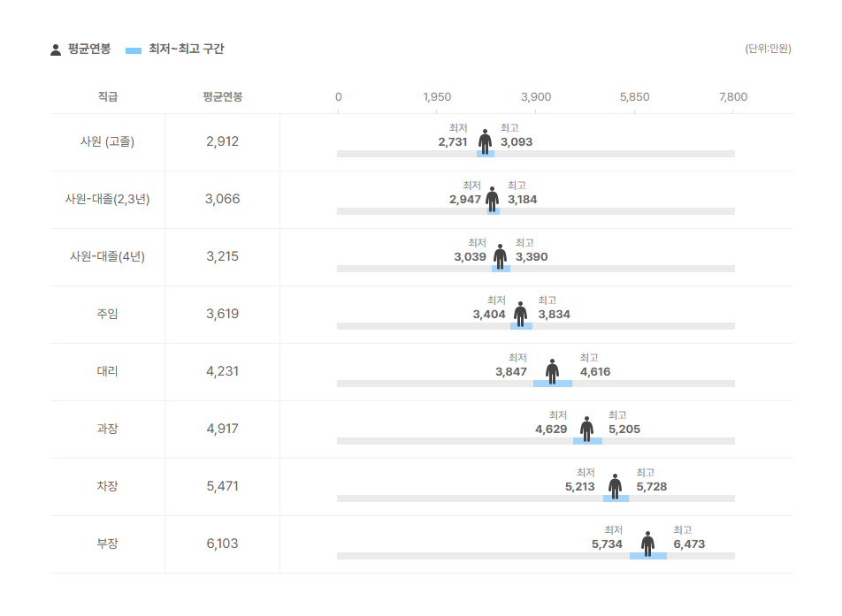Viewport: 842px width, 616px height.
Task: Click the person icon in the 사원 (고졸) row
Action: click(x=485, y=141)
